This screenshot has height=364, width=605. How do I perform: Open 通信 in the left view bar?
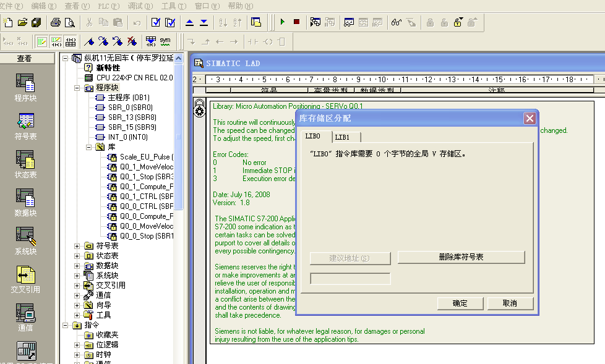[25, 318]
